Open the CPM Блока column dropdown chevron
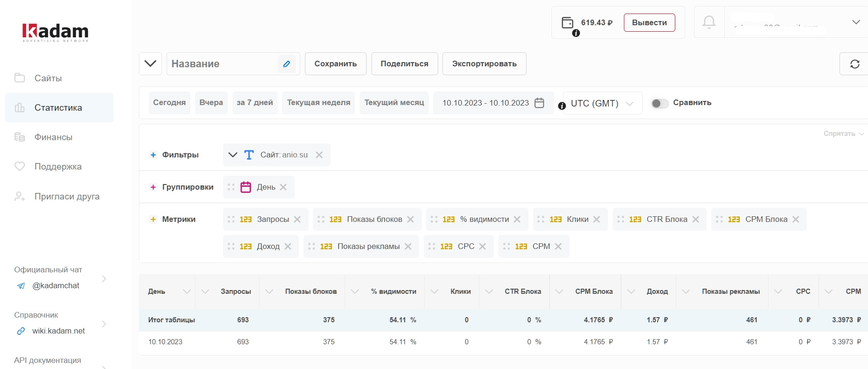The height and width of the screenshot is (369, 868). click(x=559, y=291)
